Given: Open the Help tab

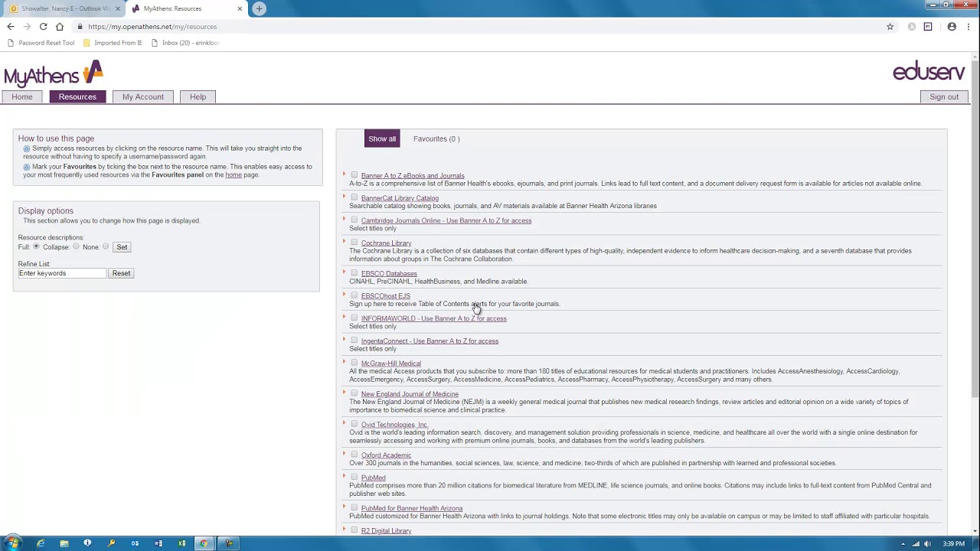Looking at the screenshot, I should 198,97.
